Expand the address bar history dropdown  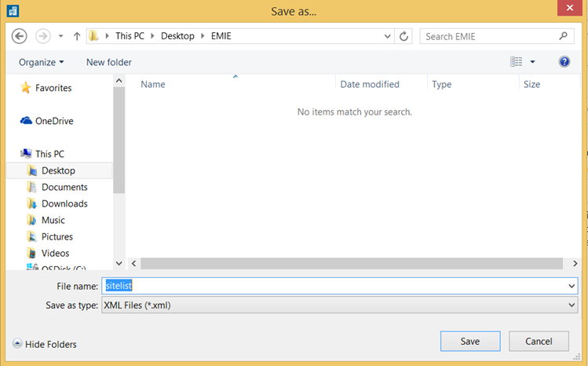click(387, 36)
